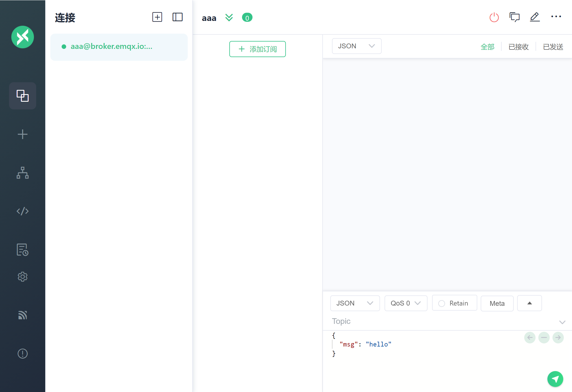
Task: Toggle the connection list layout icon
Action: click(x=177, y=17)
